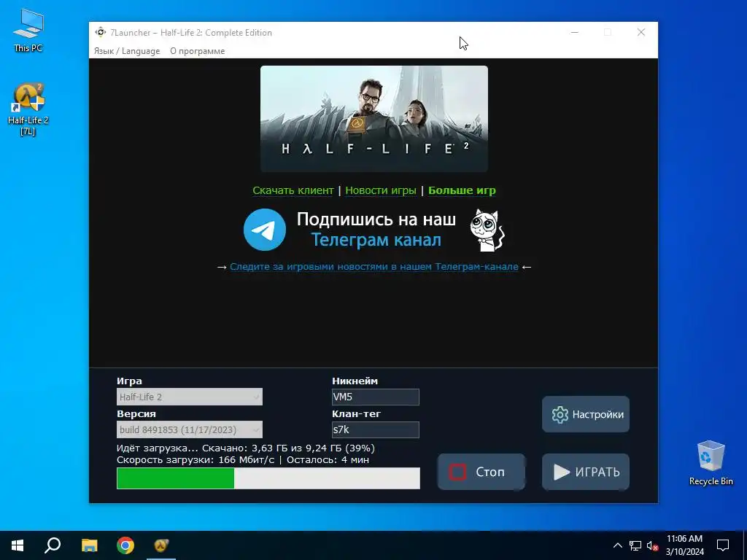Open the Windows Start menu
Image resolution: width=747 pixels, height=560 pixels.
(18, 545)
